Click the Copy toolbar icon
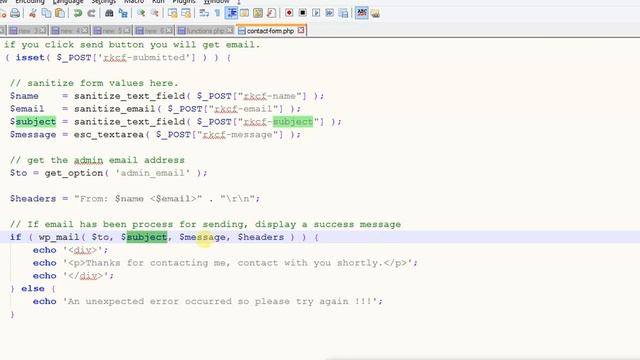This screenshot has width=640, height=360. pyautogui.click(x=47, y=13)
